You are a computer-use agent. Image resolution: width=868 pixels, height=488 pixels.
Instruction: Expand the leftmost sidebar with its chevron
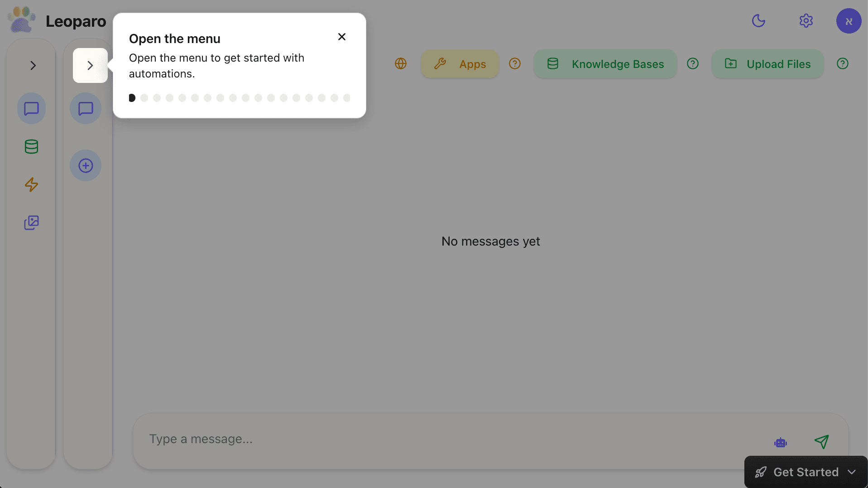[x=33, y=65]
